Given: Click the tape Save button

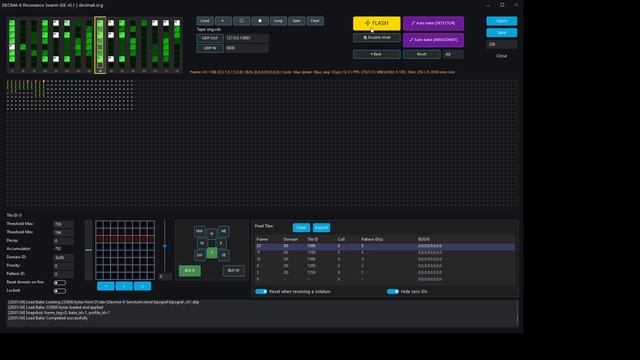Looking at the screenshot, I should pyautogui.click(x=296, y=21).
